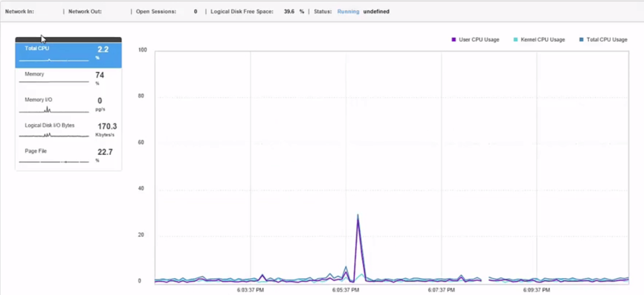Click the 6:07:37 PM time axis label
644x295 pixels.
point(441,290)
